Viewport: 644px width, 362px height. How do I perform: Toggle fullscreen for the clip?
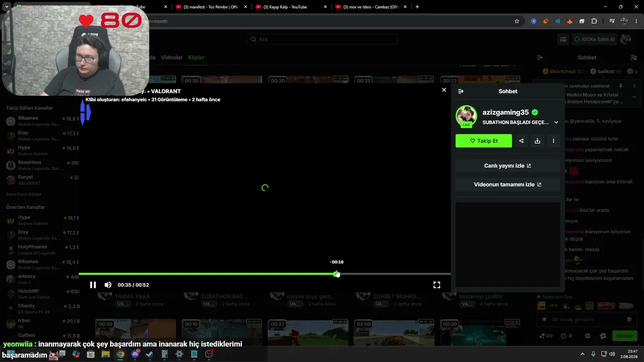coord(437,285)
